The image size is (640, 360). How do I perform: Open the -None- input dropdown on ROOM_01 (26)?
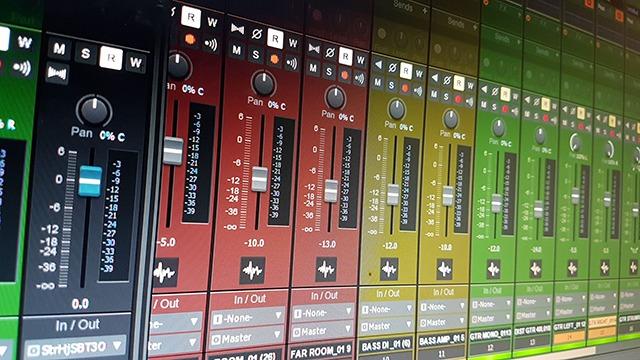(247, 317)
